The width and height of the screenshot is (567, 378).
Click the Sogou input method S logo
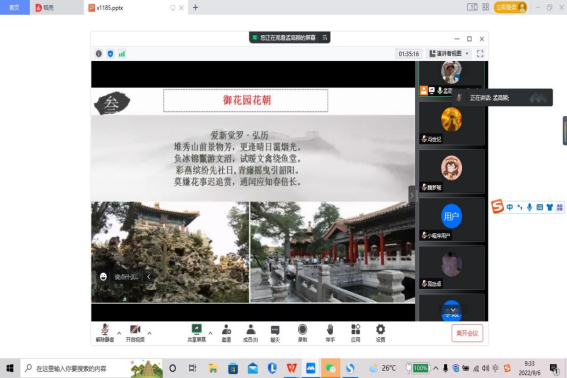point(498,207)
